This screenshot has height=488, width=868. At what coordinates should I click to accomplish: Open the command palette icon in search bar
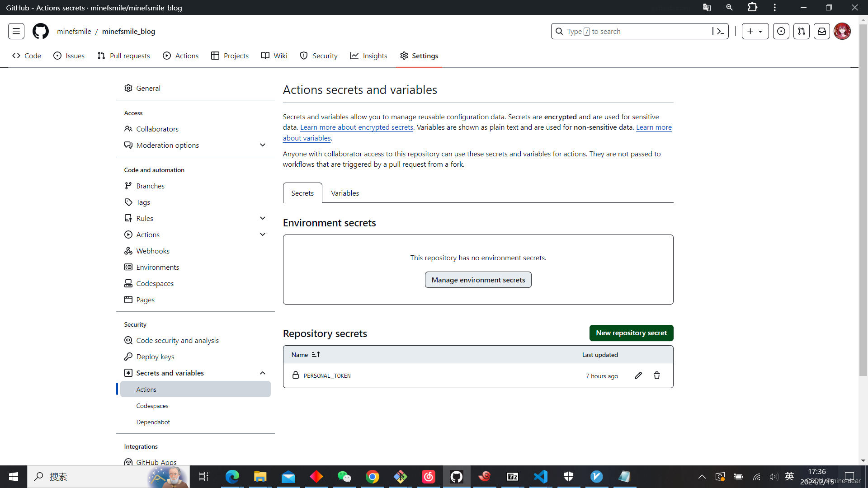(x=719, y=31)
